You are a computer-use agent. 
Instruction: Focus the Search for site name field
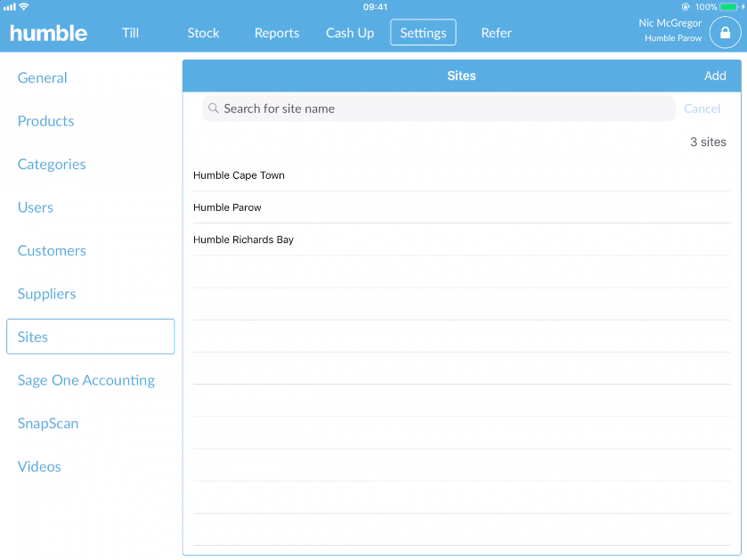point(439,109)
